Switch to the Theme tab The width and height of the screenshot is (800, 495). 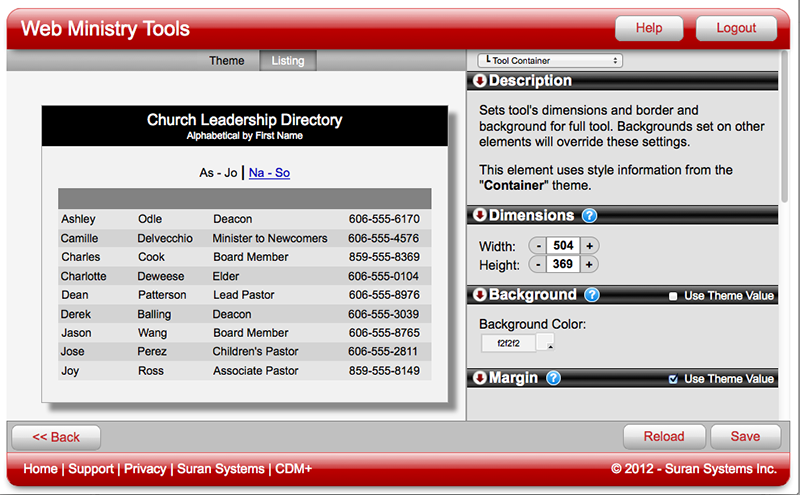click(x=227, y=61)
